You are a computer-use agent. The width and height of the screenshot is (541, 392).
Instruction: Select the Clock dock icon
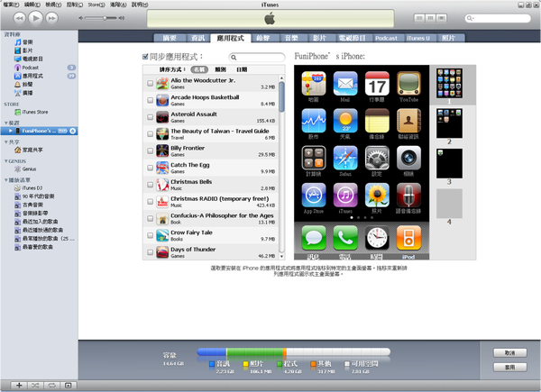[377, 238]
